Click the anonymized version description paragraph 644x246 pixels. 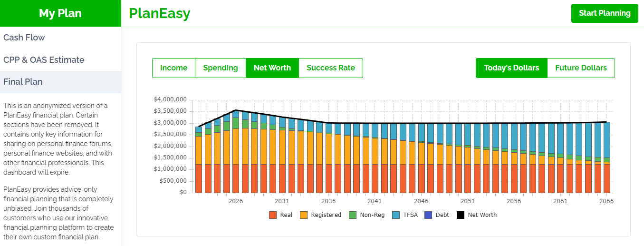tap(58, 139)
